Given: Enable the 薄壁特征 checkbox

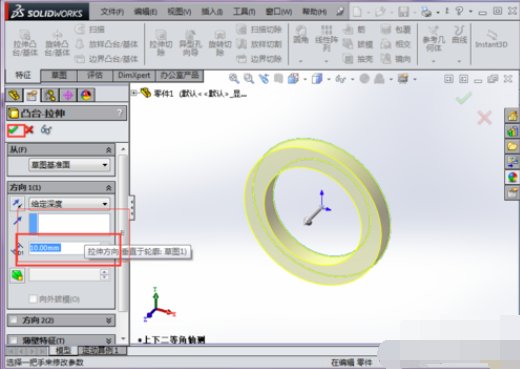Looking at the screenshot, I should [14, 340].
